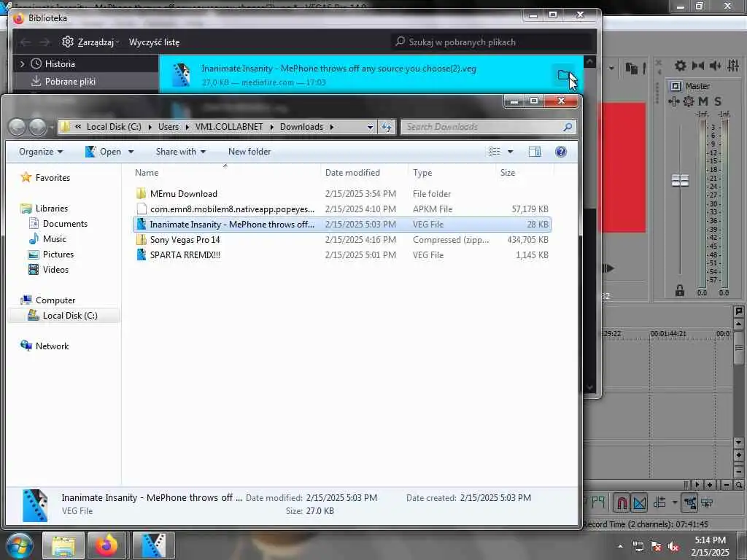Open the dropdown arrow beside Open
Viewport: 747px width, 560px height.
(x=131, y=152)
